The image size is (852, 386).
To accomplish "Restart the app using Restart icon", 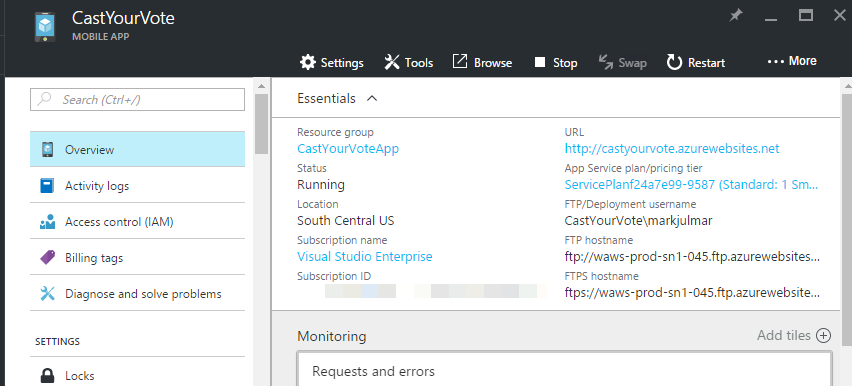I will (674, 62).
